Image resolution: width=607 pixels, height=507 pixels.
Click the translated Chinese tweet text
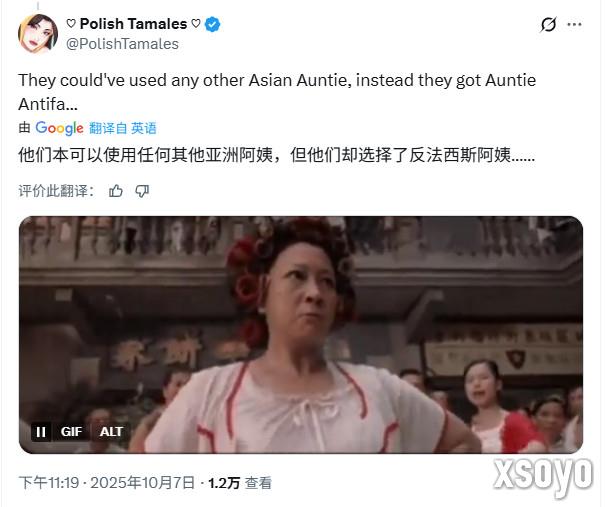click(276, 155)
